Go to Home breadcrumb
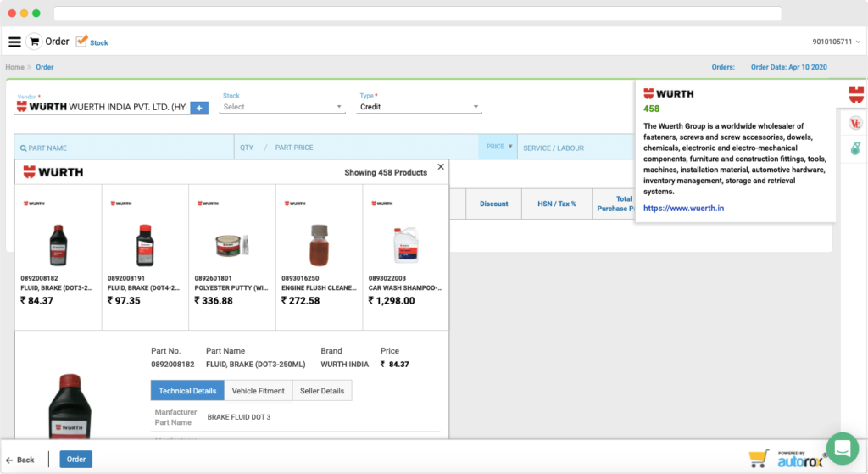Image resolution: width=868 pixels, height=474 pixels. coord(15,67)
